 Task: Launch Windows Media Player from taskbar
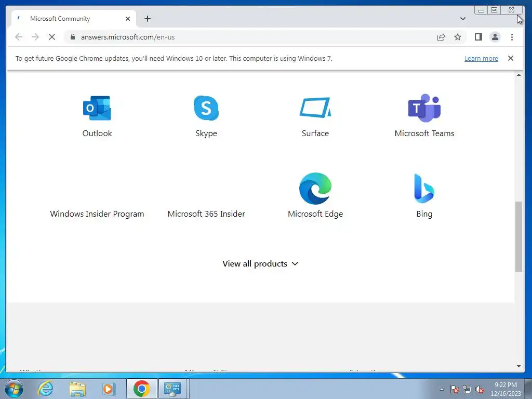tap(109, 389)
